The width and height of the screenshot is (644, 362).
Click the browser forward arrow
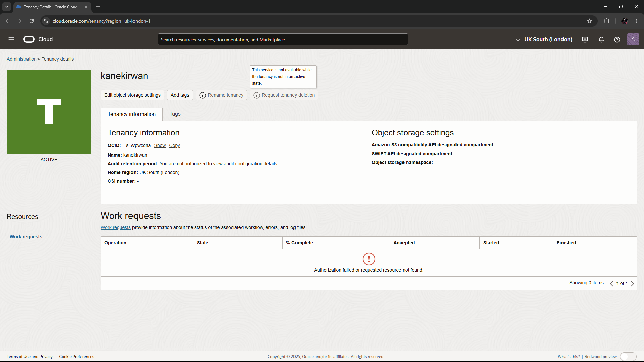(19, 21)
